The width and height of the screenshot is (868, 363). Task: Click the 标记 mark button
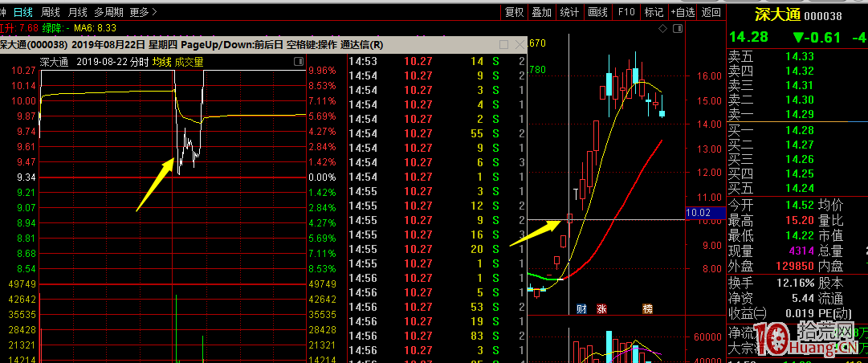(654, 11)
